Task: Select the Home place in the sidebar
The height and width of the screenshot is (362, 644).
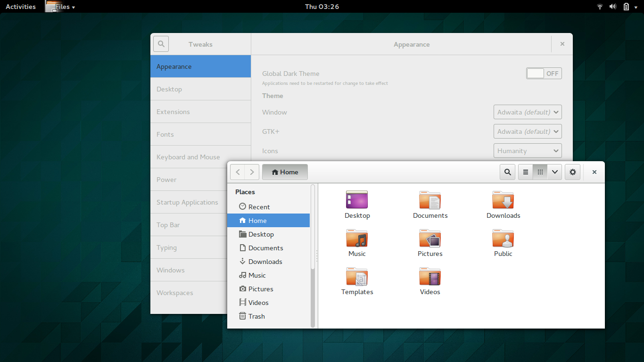Action: (x=257, y=220)
